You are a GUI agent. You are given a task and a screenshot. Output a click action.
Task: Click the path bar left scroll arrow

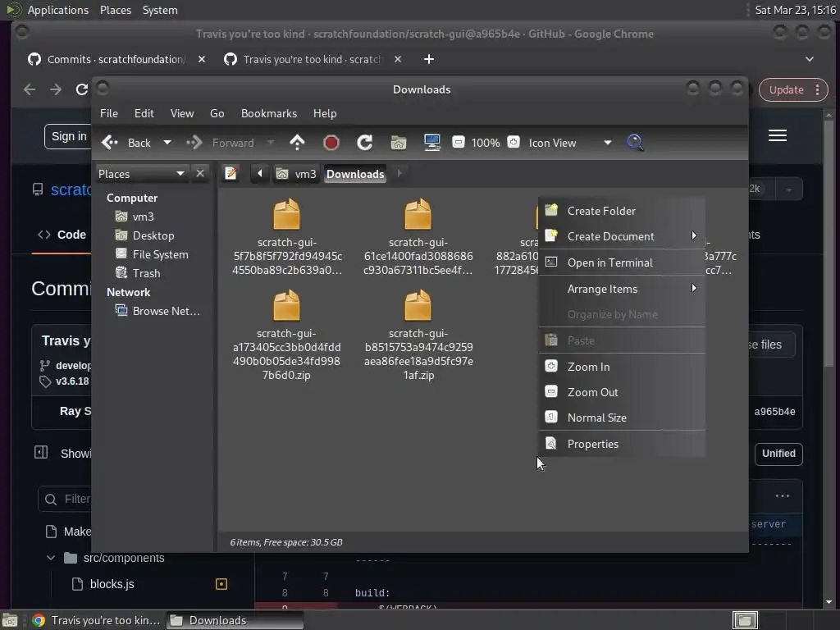coord(260,174)
